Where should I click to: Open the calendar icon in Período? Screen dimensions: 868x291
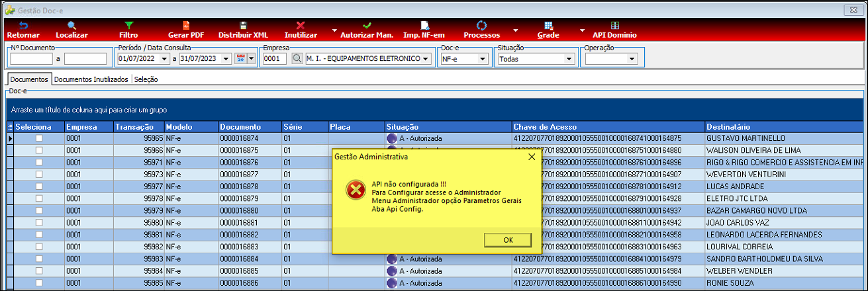tap(240, 59)
